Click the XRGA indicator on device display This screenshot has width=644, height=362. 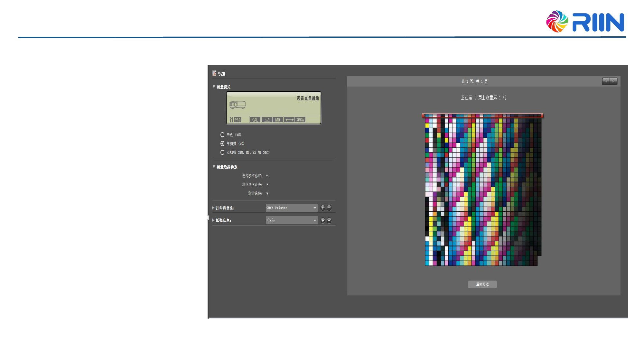point(300,120)
